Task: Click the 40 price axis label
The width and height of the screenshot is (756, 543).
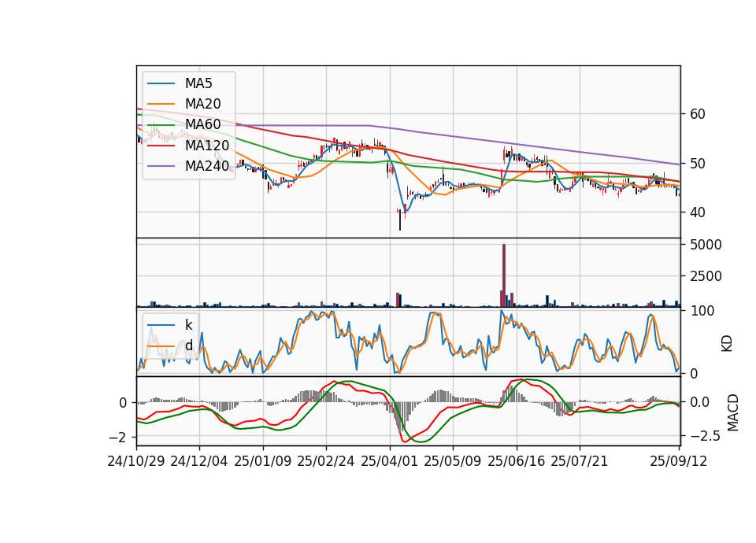Action: [698, 212]
